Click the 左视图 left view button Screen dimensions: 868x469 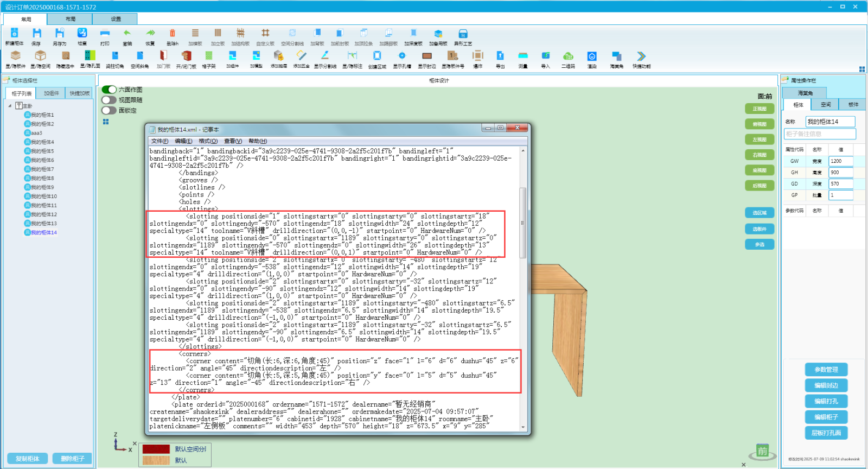[x=759, y=140]
